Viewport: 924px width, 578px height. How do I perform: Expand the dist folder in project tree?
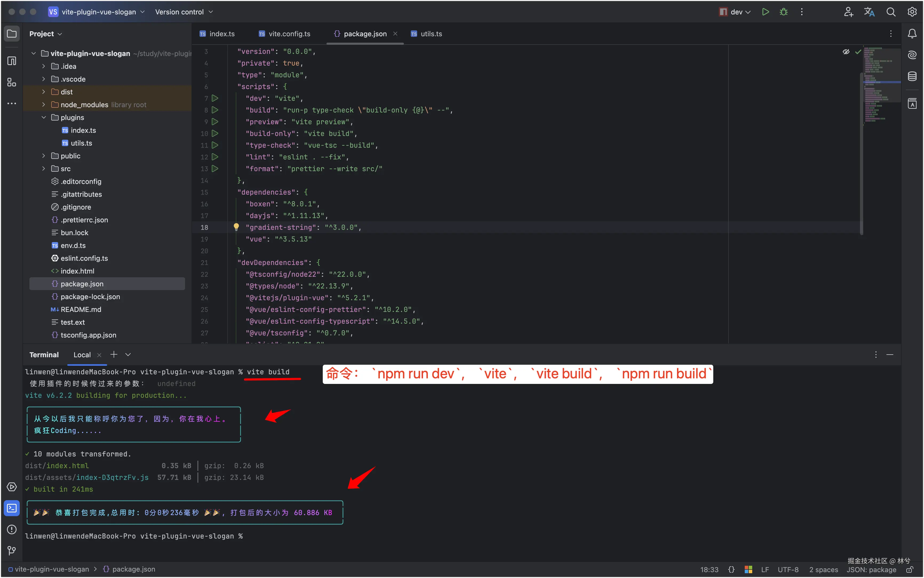coord(43,92)
